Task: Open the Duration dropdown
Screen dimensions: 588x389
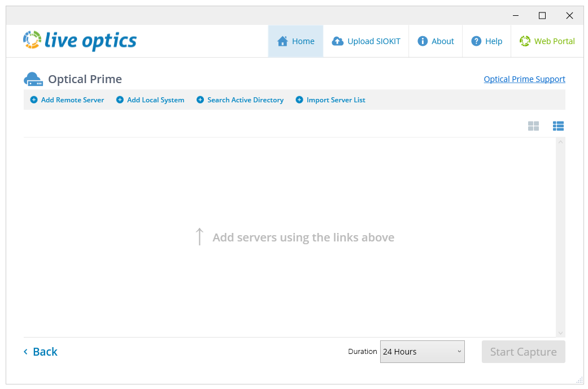Action: (422, 351)
